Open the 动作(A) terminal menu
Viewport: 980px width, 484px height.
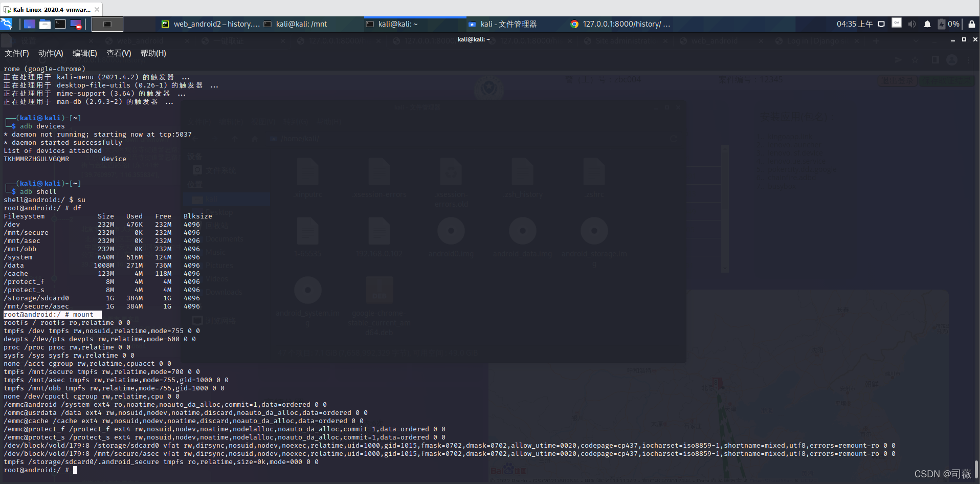(x=51, y=53)
